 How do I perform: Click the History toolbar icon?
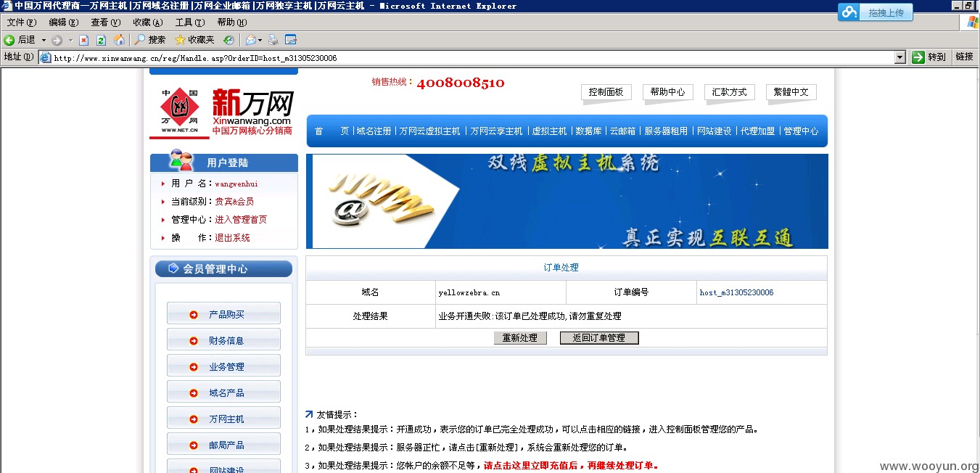pyautogui.click(x=228, y=40)
